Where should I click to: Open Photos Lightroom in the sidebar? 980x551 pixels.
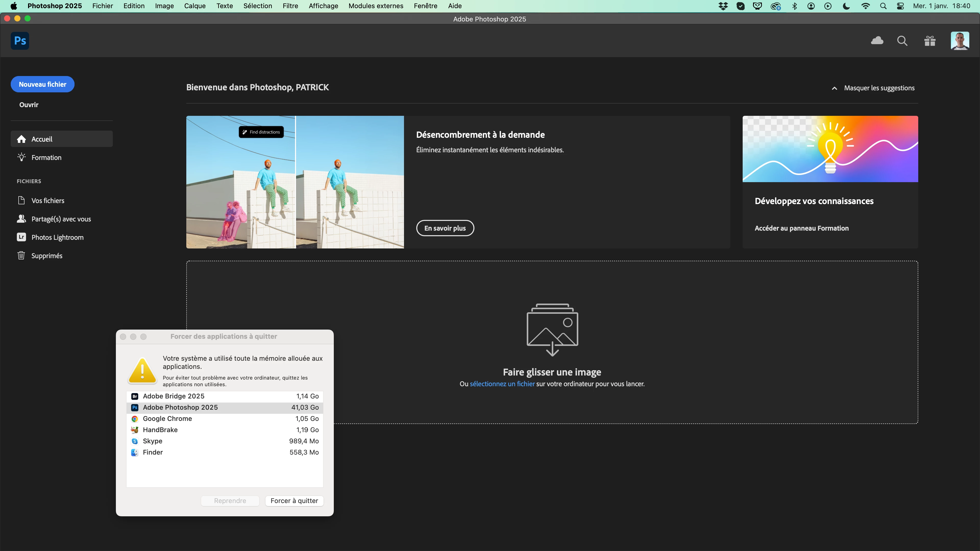[x=57, y=237]
